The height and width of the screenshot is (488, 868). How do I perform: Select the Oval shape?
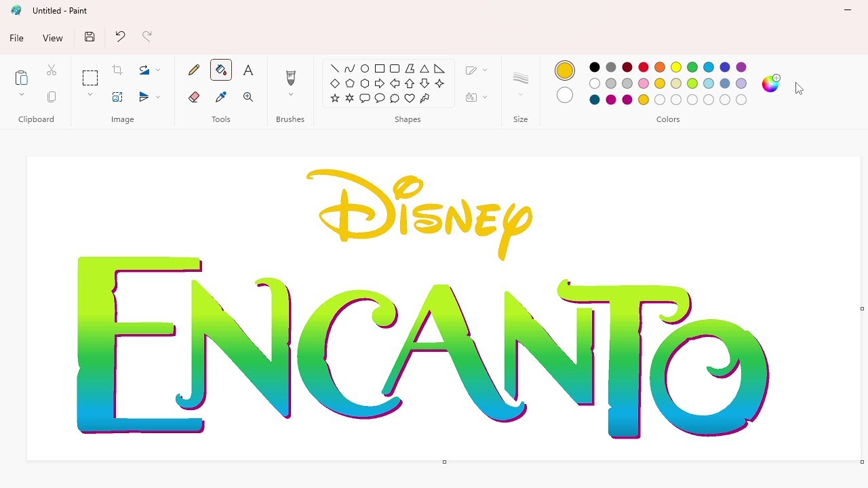[x=365, y=68]
